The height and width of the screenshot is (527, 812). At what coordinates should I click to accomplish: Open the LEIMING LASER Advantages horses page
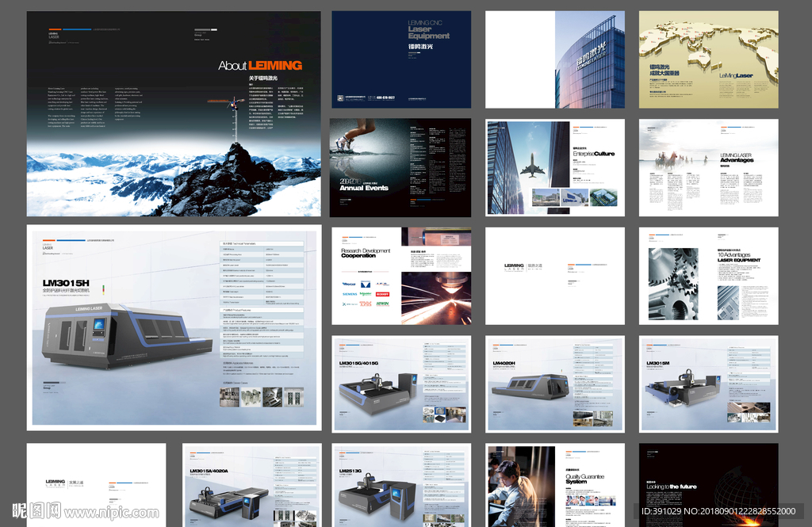click(708, 167)
